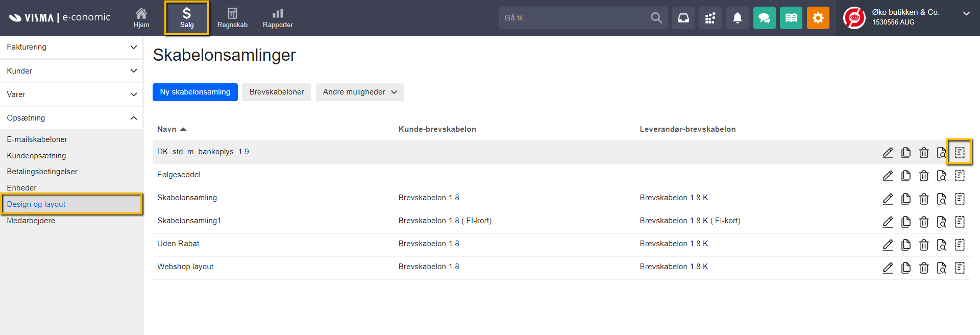
Task: Expand the Kunder sidebar section
Action: pos(71,71)
